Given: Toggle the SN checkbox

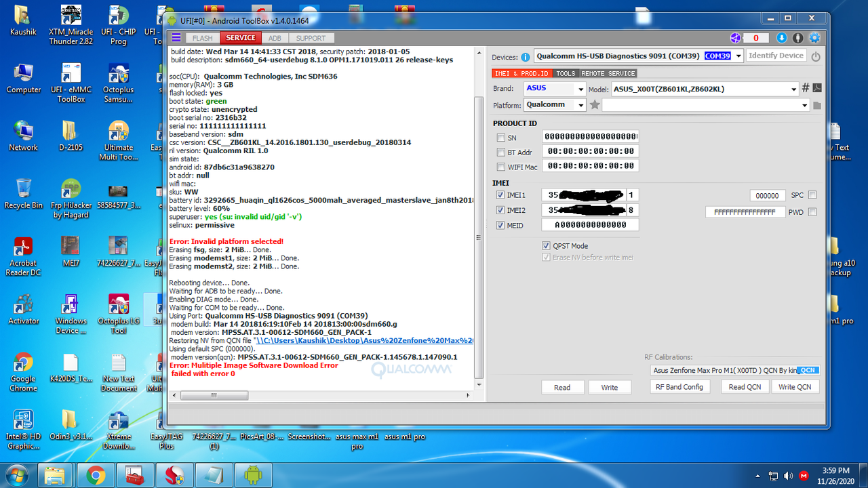Looking at the screenshot, I should click(x=501, y=138).
